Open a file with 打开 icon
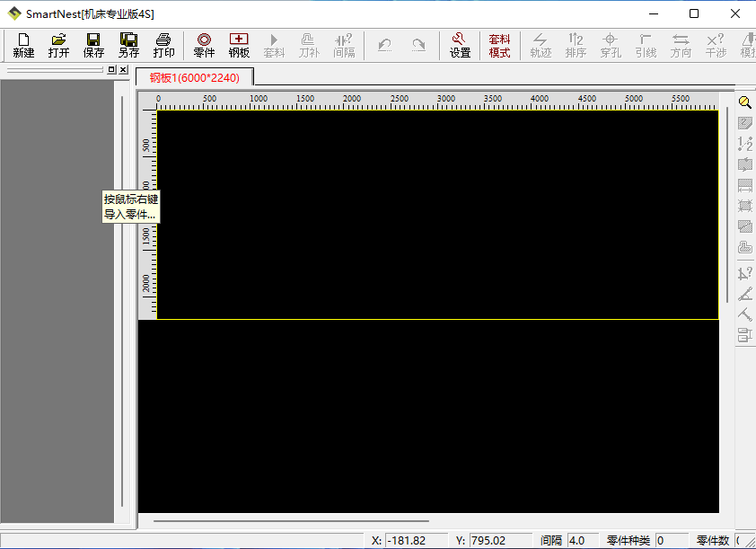 point(58,45)
